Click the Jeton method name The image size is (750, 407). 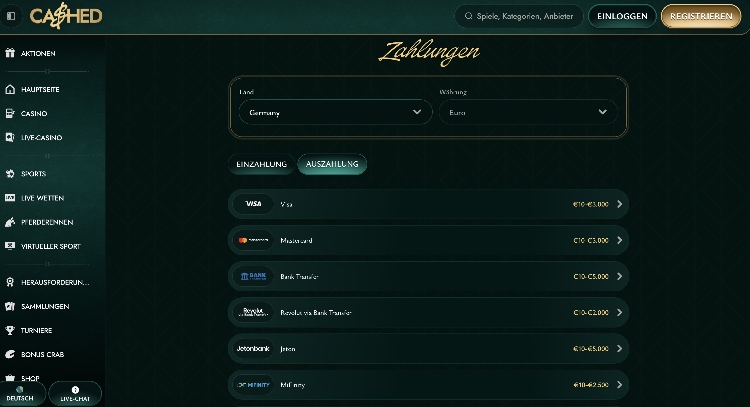[x=287, y=349]
